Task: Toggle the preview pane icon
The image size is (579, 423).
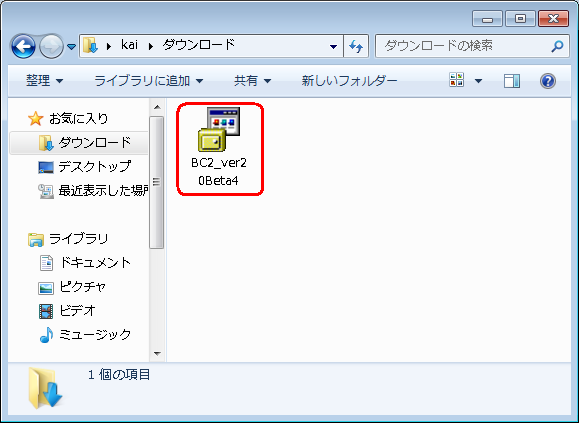Action: pyautogui.click(x=512, y=81)
